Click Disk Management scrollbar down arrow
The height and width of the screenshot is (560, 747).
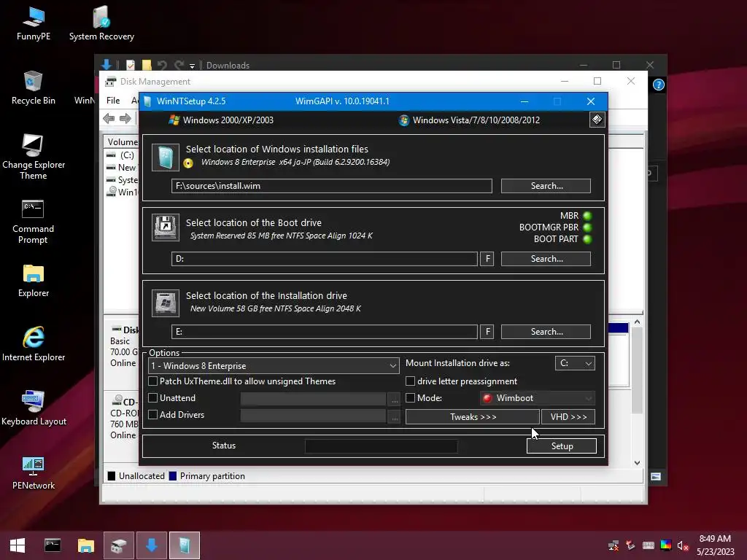[x=637, y=462]
